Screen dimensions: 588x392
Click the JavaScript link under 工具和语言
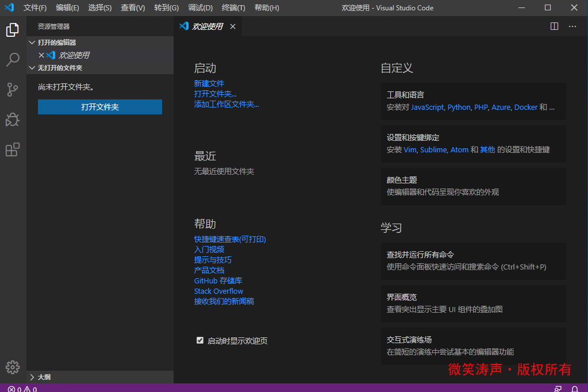click(427, 107)
